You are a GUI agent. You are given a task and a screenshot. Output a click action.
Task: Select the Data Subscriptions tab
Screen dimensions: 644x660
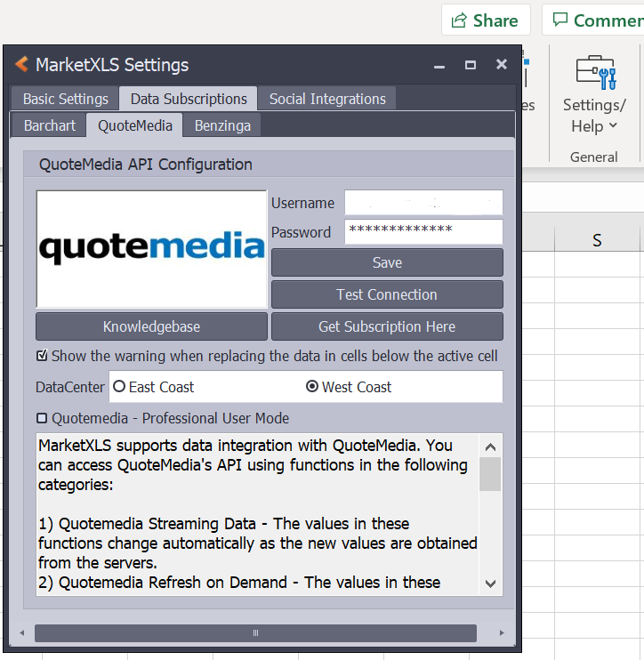point(189,99)
